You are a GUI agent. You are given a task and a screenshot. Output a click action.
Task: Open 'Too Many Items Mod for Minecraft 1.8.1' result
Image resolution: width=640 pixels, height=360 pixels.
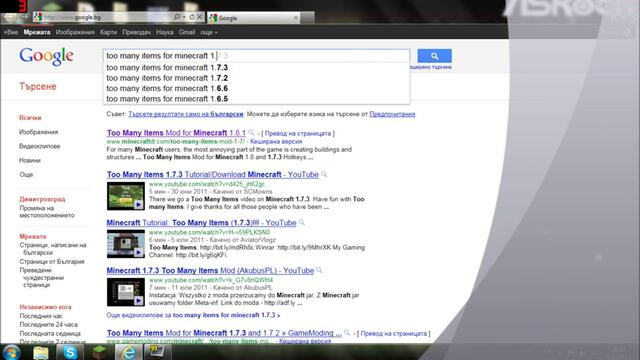click(176, 133)
